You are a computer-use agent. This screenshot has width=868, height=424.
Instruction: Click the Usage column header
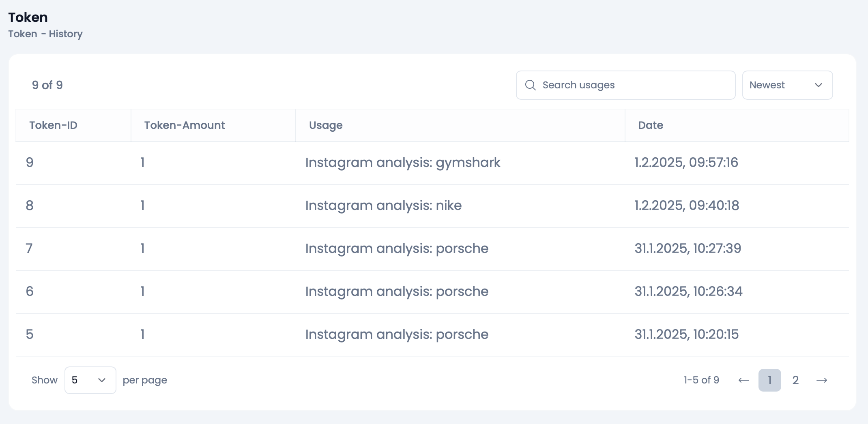point(326,125)
